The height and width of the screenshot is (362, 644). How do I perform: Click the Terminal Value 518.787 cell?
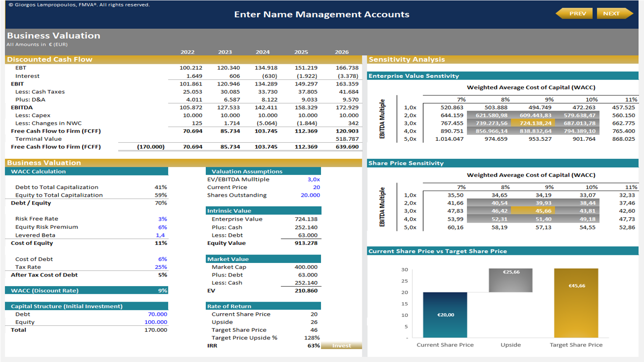coord(347,139)
